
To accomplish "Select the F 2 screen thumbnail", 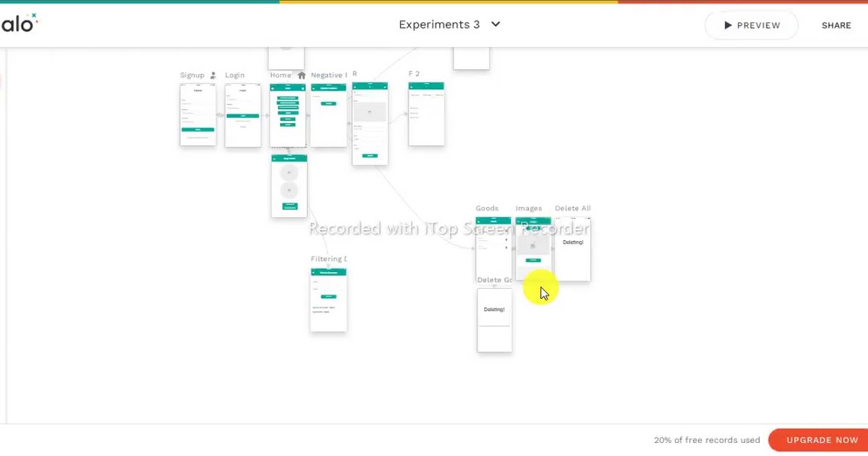I will pos(426,114).
